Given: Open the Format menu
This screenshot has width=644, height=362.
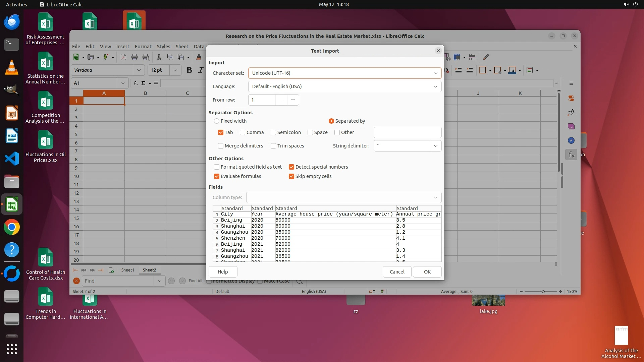Looking at the screenshot, I should click(143, 47).
